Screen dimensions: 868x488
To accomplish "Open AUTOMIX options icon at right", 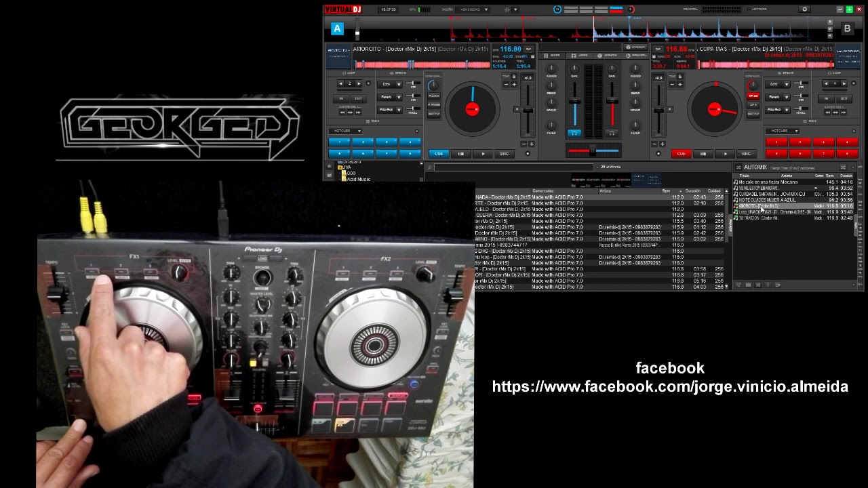I will (843, 167).
